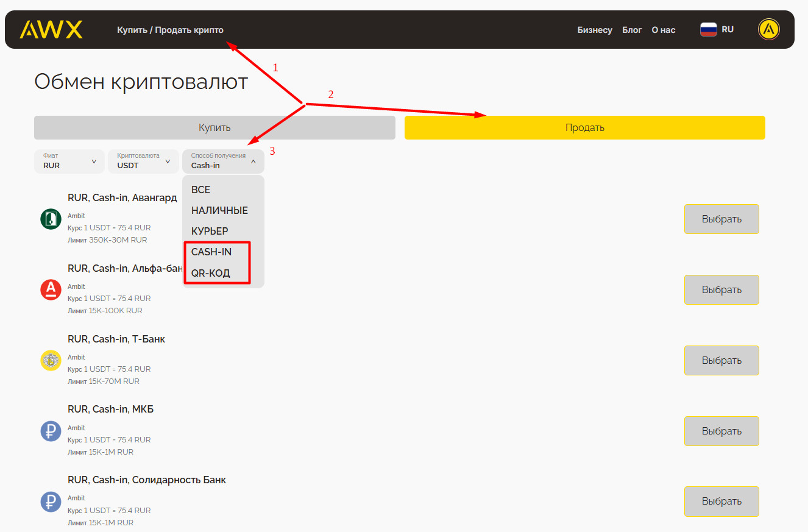The image size is (808, 532).
Task: Click the Авангард bank logo
Action: point(51,219)
